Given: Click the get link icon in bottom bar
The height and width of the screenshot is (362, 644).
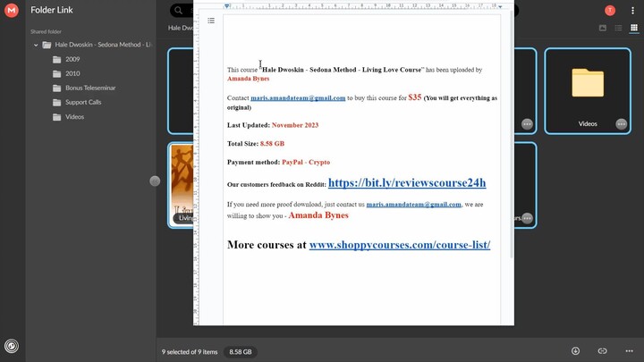Looking at the screenshot, I should [602, 351].
